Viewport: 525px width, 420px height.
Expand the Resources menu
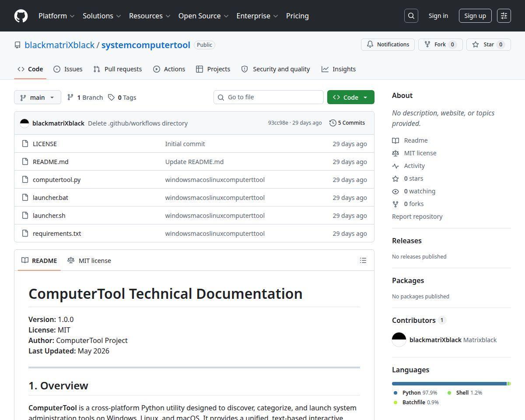(x=149, y=16)
